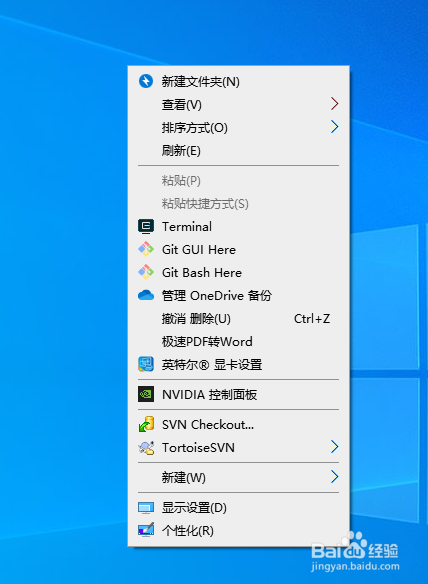Click the Git Bash Here diamond icon
Screen dimensions: 428x584
(146, 273)
